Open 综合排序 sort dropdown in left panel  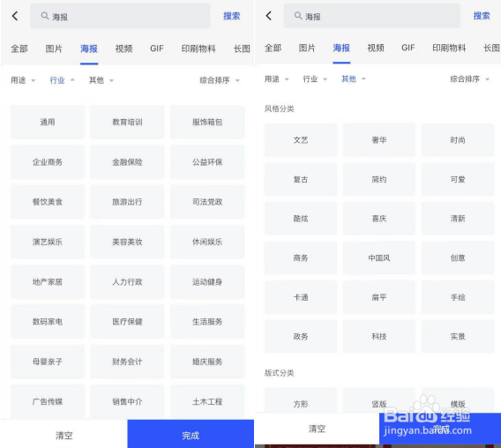(x=220, y=80)
